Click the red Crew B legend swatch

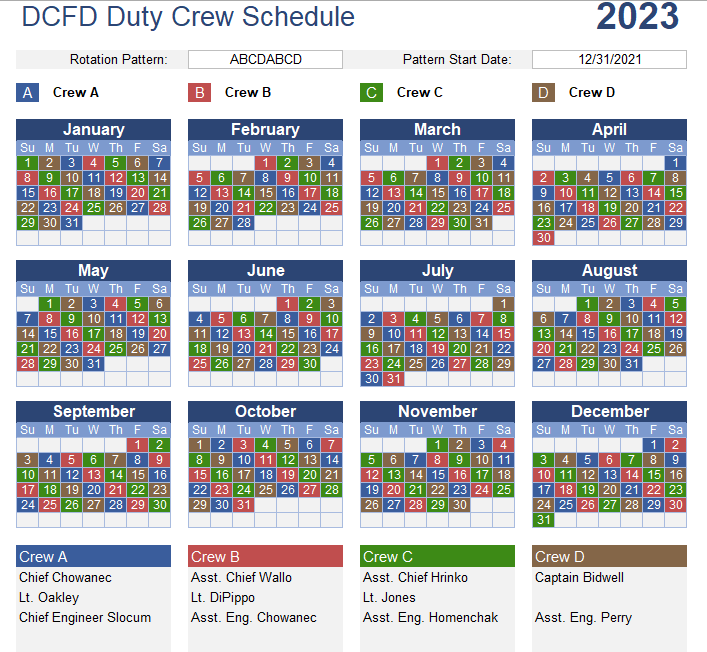coord(199,92)
